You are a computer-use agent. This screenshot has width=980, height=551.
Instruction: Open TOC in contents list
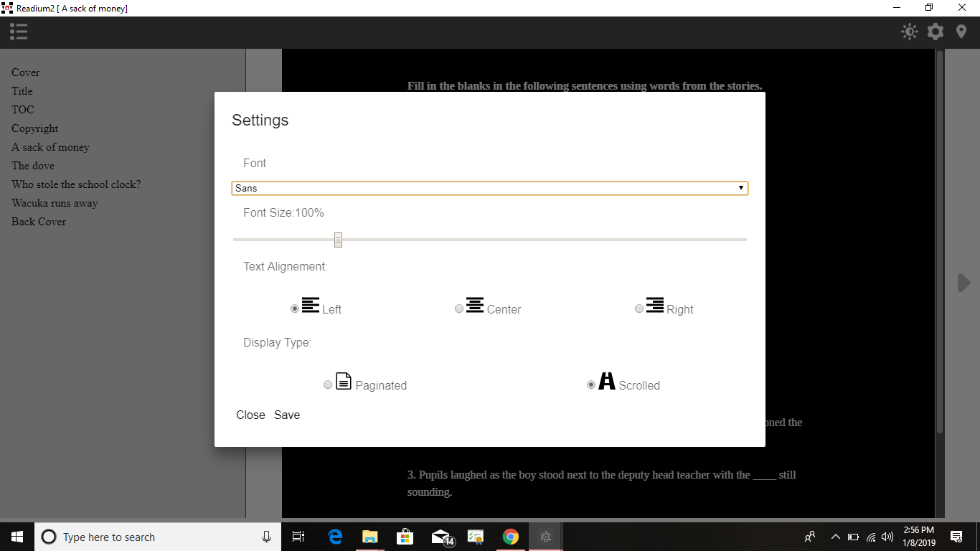23,110
